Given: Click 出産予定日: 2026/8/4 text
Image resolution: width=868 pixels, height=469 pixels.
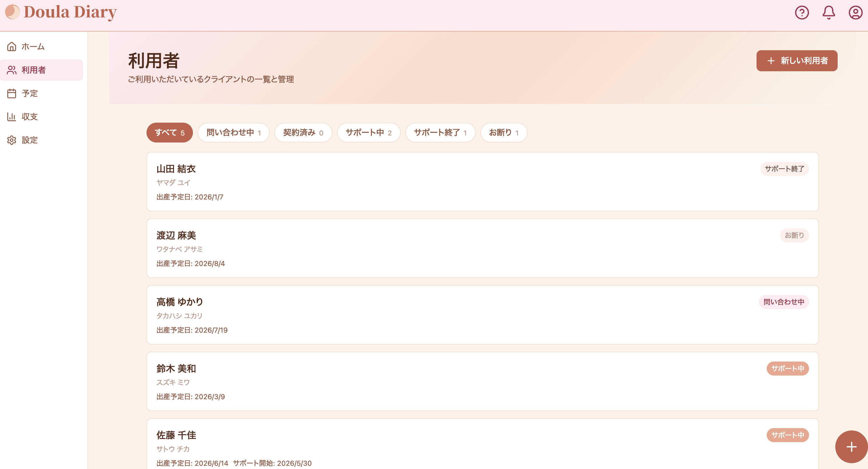Looking at the screenshot, I should click(190, 264).
